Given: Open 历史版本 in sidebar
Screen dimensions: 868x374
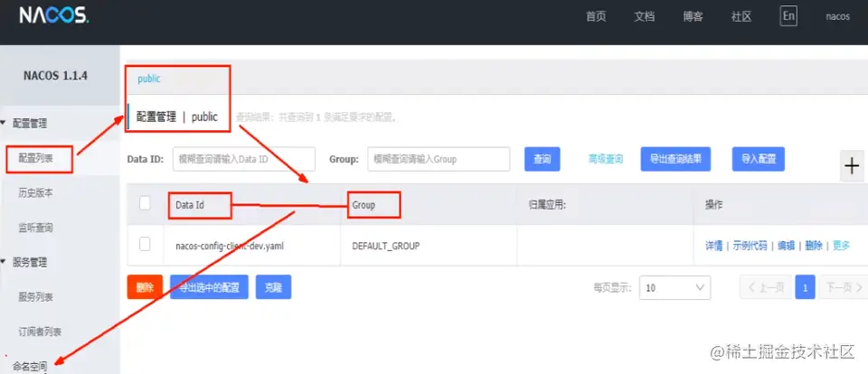Looking at the screenshot, I should 36,193.
